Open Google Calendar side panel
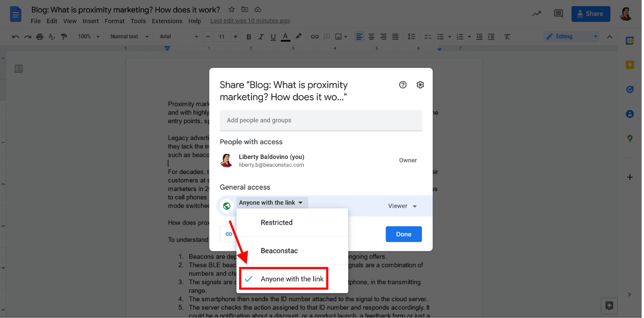Screen dimensions: 644x318 630,41
